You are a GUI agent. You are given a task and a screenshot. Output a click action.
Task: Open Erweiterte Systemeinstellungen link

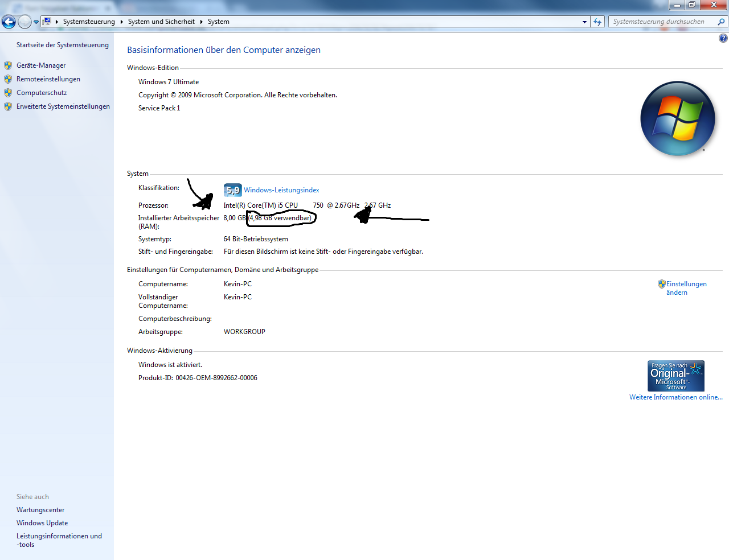[x=63, y=106]
